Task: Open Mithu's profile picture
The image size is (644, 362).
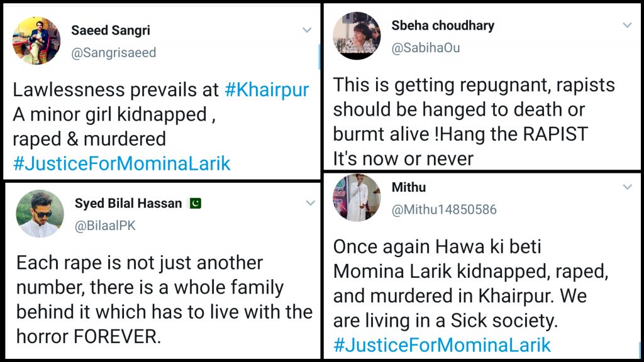Action: pyautogui.click(x=357, y=197)
